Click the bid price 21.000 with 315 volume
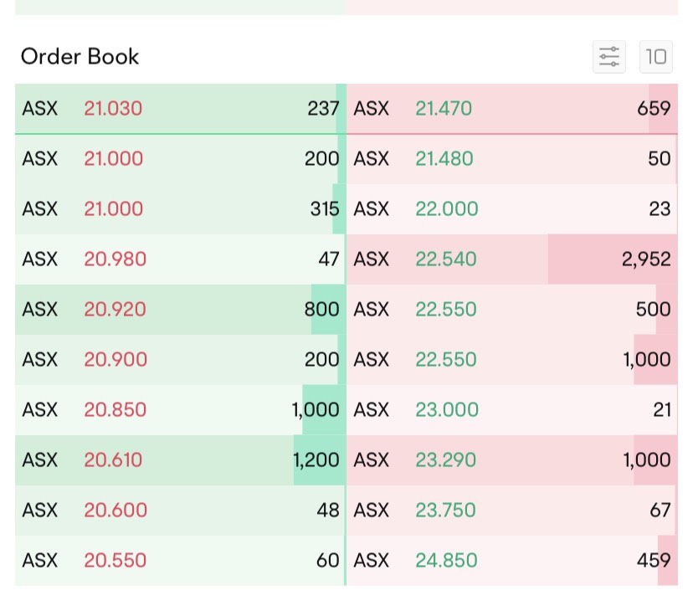The height and width of the screenshot is (616, 693). coord(113,208)
